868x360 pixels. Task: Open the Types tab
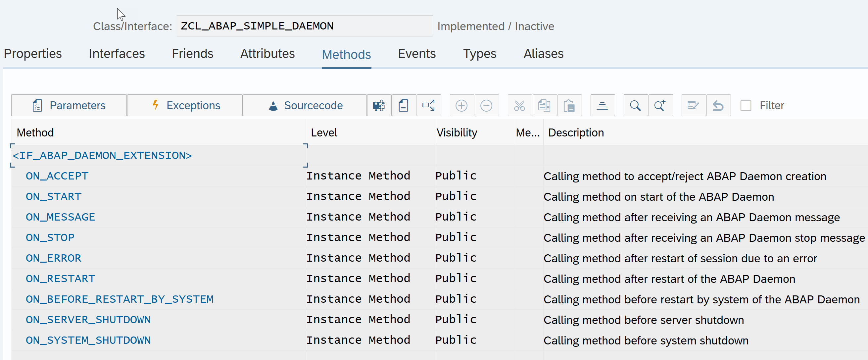479,54
